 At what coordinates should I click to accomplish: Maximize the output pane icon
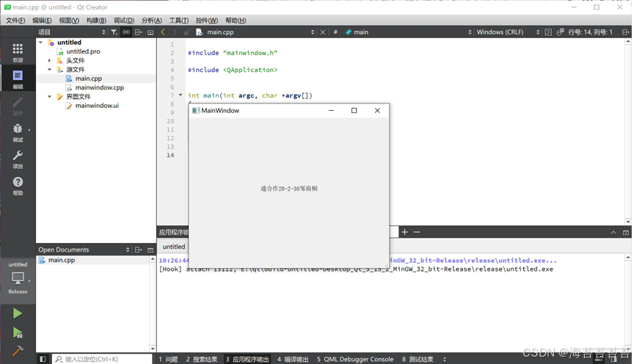point(626,232)
